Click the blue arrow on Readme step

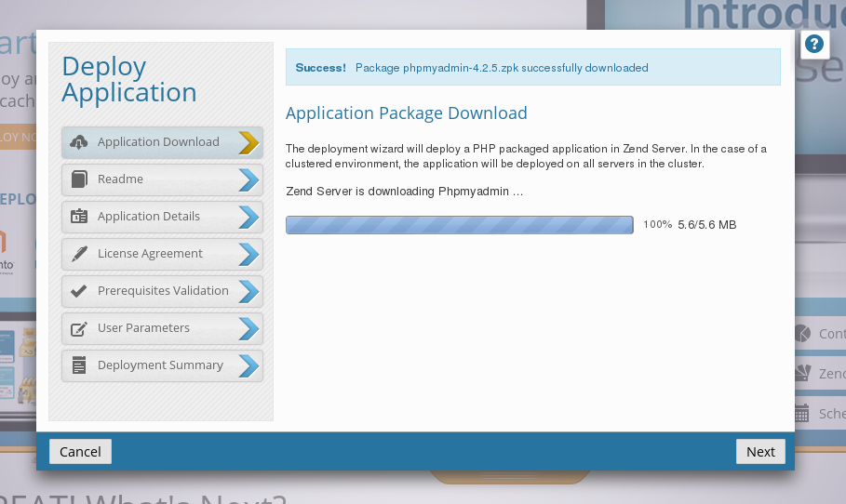coord(249,180)
